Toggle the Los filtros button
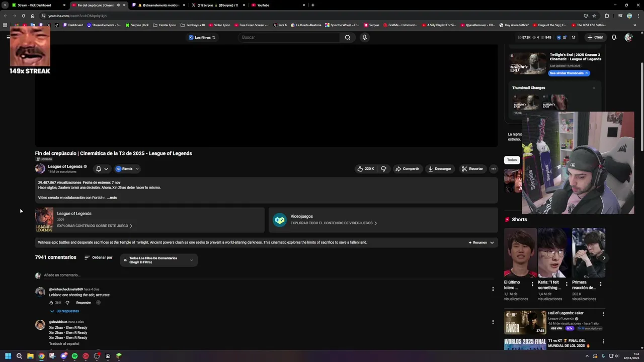Screen dimensions: 644x362 pyautogui.click(x=202, y=37)
